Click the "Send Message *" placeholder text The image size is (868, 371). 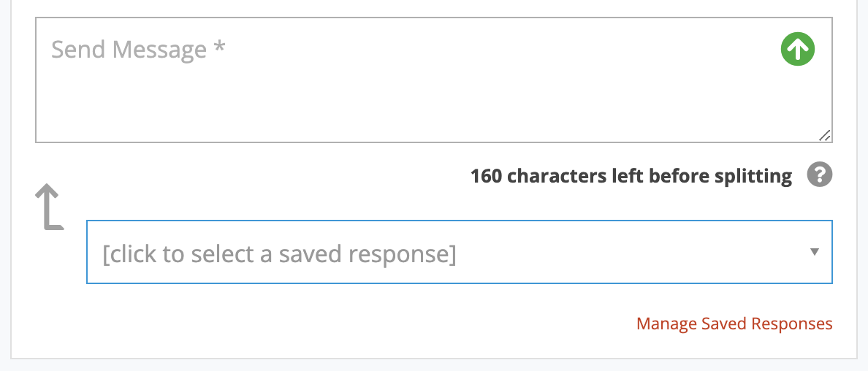(x=138, y=50)
